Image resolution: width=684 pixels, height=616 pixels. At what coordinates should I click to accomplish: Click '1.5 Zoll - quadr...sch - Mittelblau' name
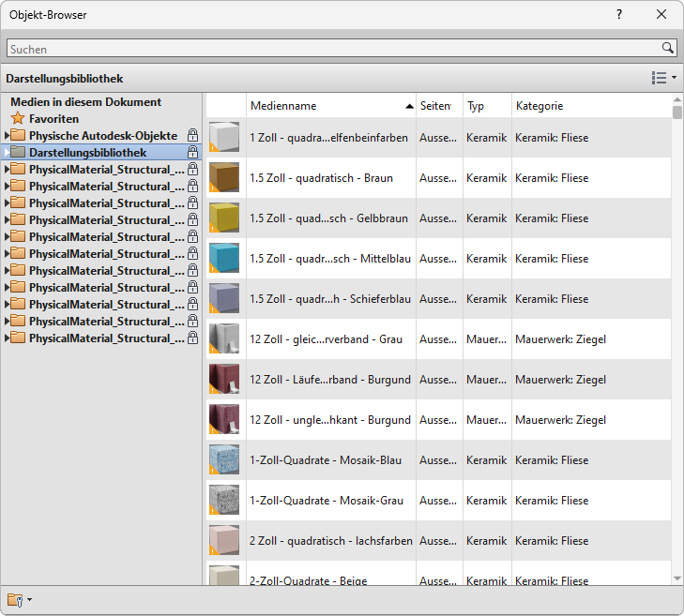point(329,259)
